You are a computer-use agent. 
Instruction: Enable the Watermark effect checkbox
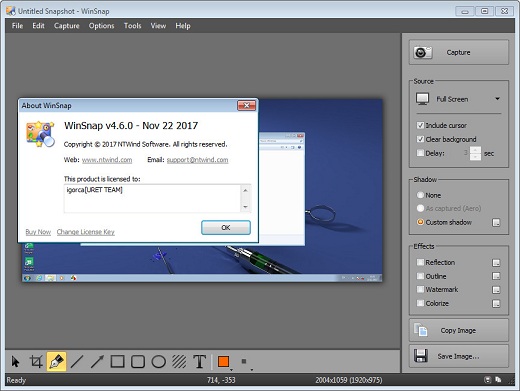coord(420,289)
